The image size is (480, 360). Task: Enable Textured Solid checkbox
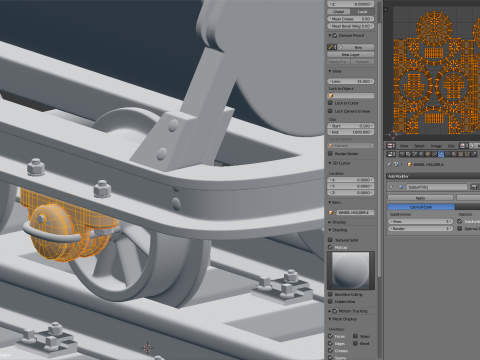330,240
